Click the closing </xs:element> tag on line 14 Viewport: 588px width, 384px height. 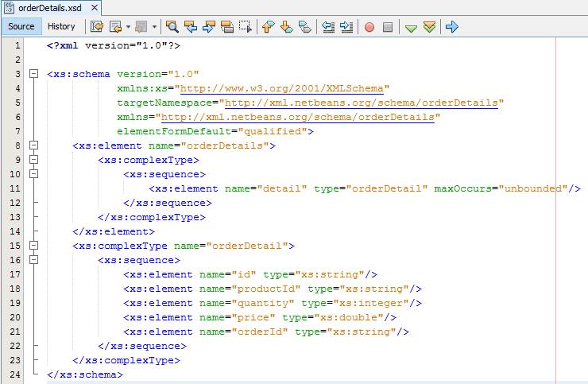114,231
